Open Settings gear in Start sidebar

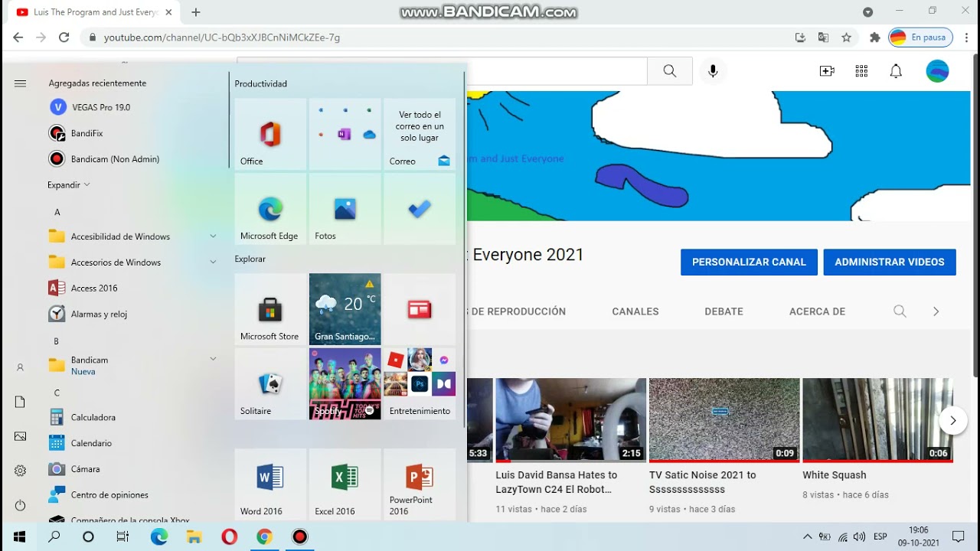pyautogui.click(x=20, y=471)
